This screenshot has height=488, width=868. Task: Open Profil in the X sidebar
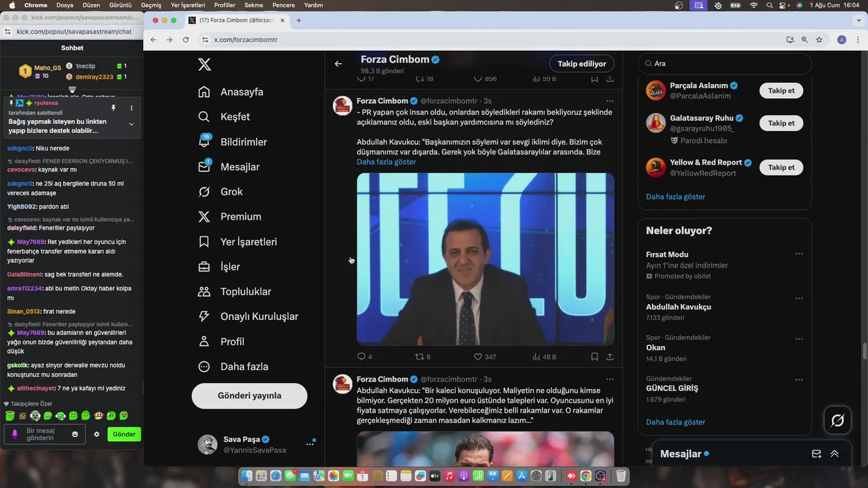[221, 342]
